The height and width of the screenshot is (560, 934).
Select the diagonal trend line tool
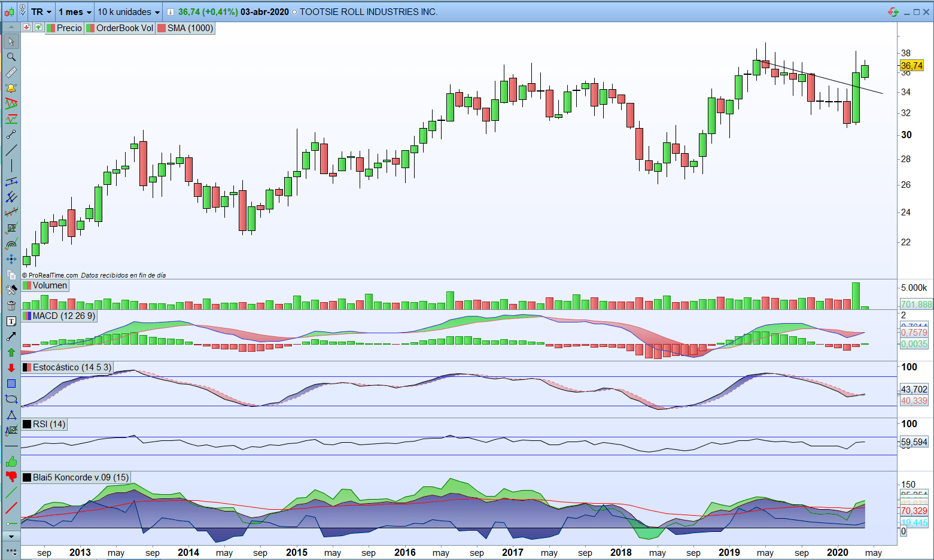pos(11,150)
